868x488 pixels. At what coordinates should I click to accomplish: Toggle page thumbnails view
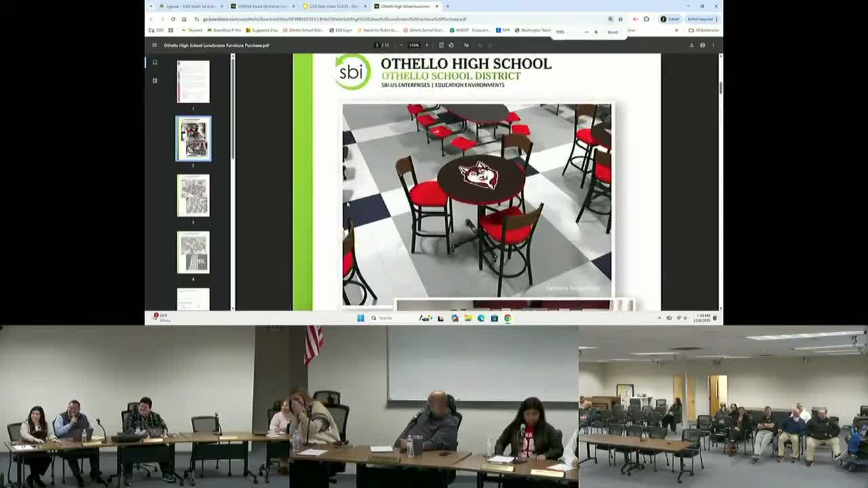point(155,62)
